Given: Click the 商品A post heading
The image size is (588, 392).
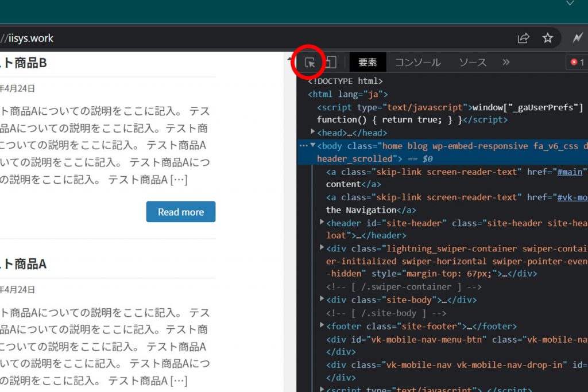Looking at the screenshot, I should (23, 264).
